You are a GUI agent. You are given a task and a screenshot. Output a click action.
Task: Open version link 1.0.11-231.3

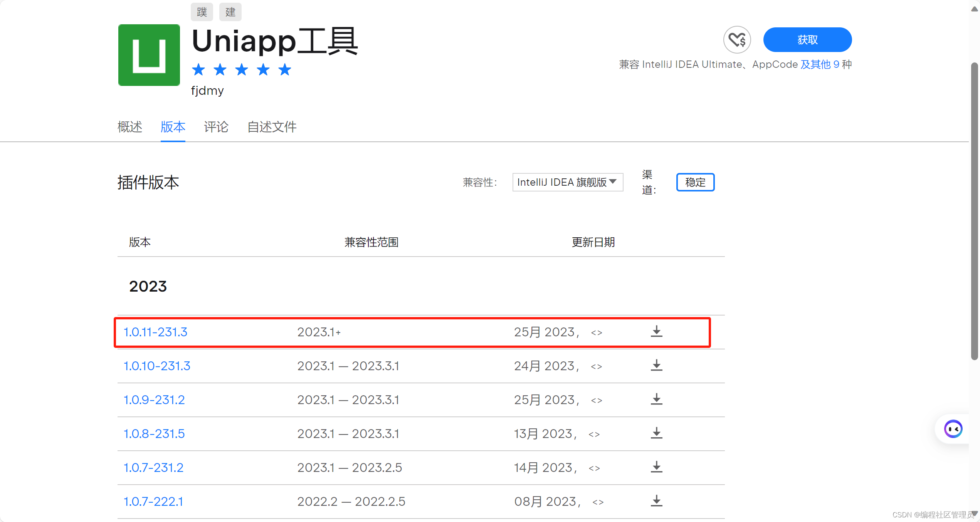[x=155, y=332]
